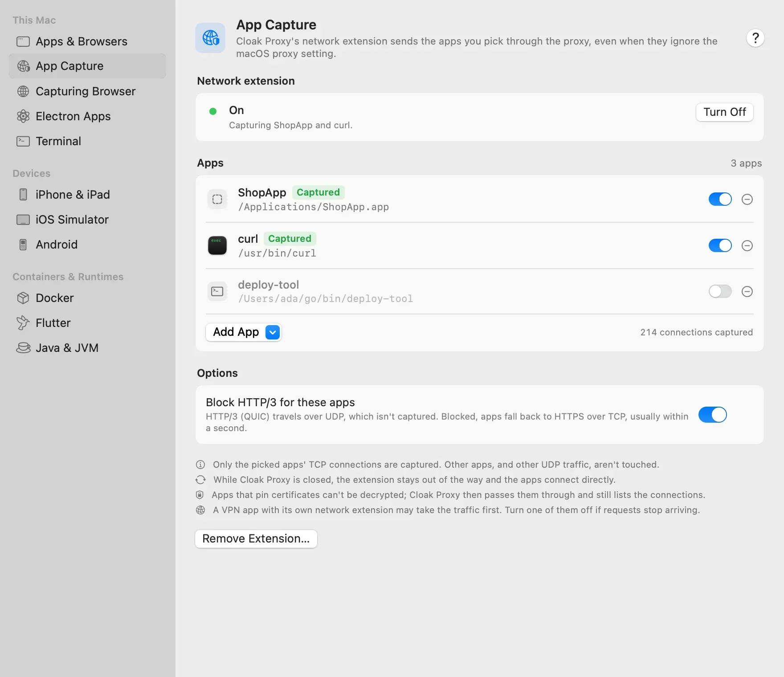Open Capturing Browser section
The width and height of the screenshot is (784, 677).
(87, 91)
